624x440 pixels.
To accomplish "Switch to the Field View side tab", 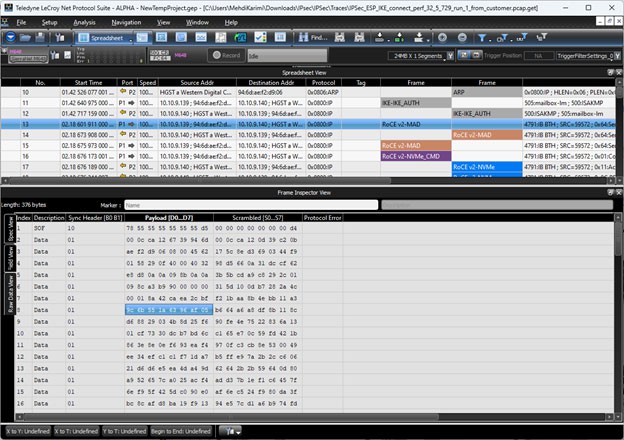I will point(10,258).
